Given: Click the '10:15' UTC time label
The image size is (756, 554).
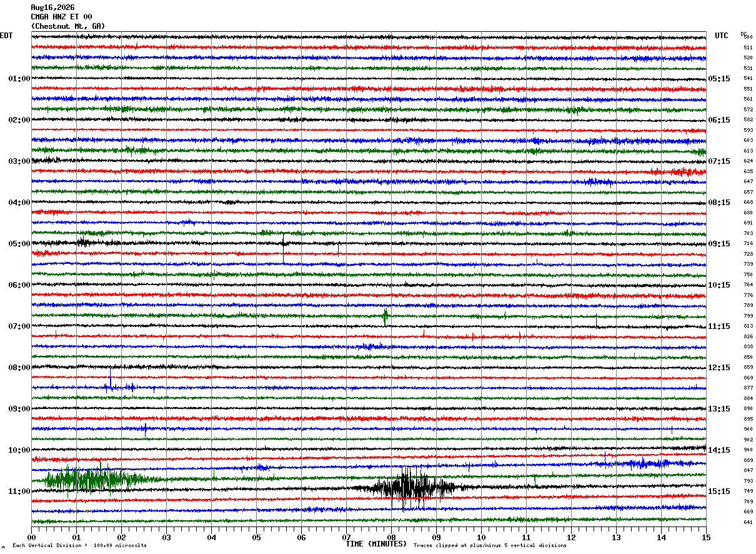Looking at the screenshot, I should pyautogui.click(x=719, y=285).
